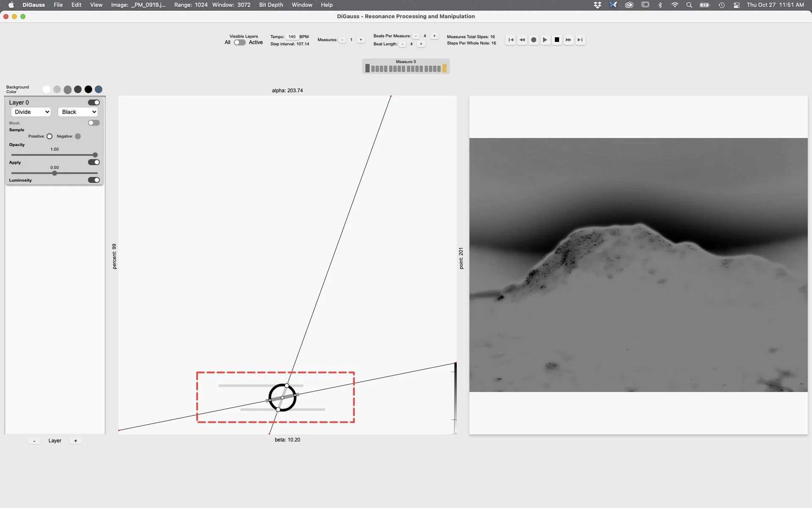Open macOS Spotlight search icon
812x508 pixels.
coord(689,5)
